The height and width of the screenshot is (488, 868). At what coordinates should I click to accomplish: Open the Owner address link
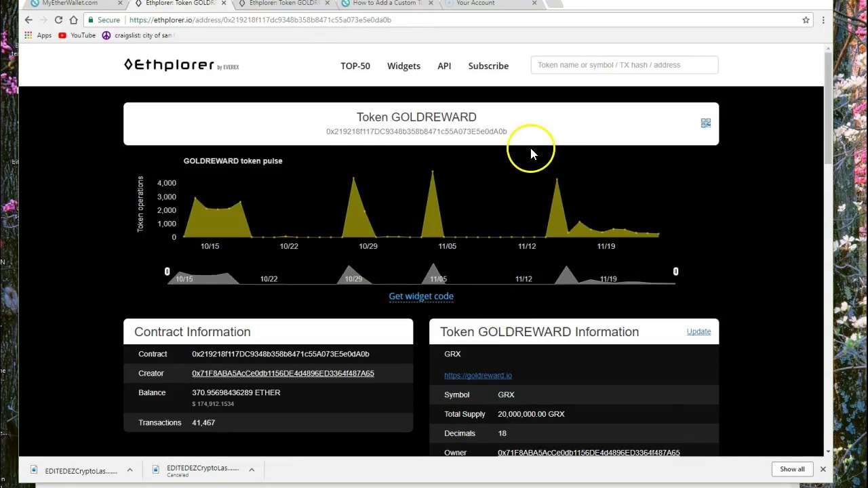click(589, 452)
